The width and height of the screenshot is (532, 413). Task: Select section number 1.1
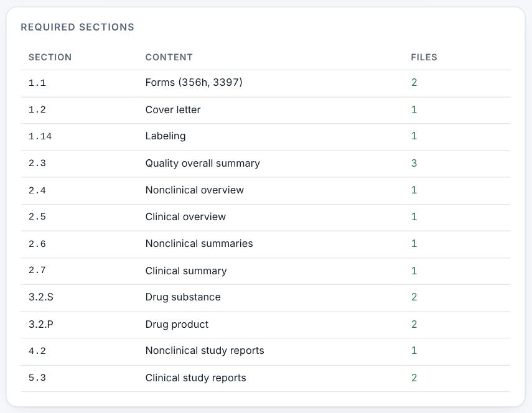pos(37,83)
